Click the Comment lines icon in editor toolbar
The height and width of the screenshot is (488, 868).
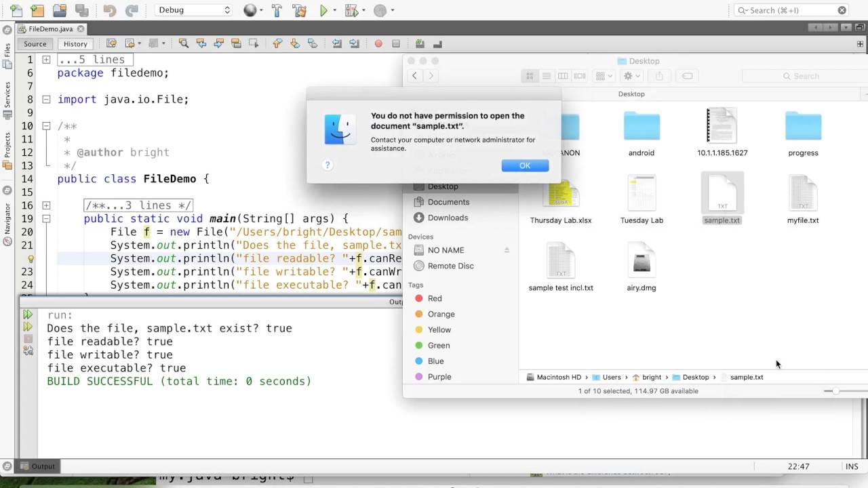[420, 43]
